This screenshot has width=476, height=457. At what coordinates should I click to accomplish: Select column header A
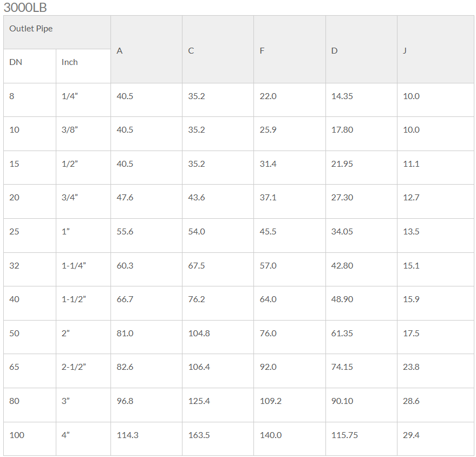(x=147, y=49)
